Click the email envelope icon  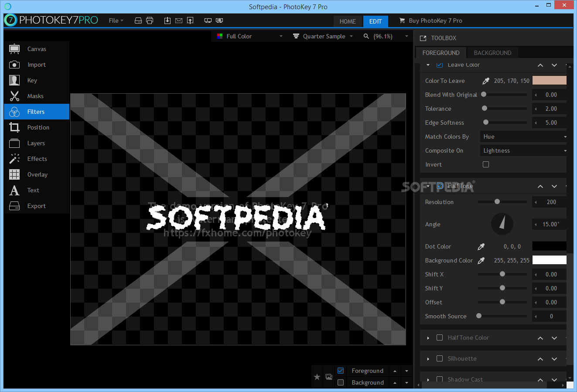click(x=179, y=20)
